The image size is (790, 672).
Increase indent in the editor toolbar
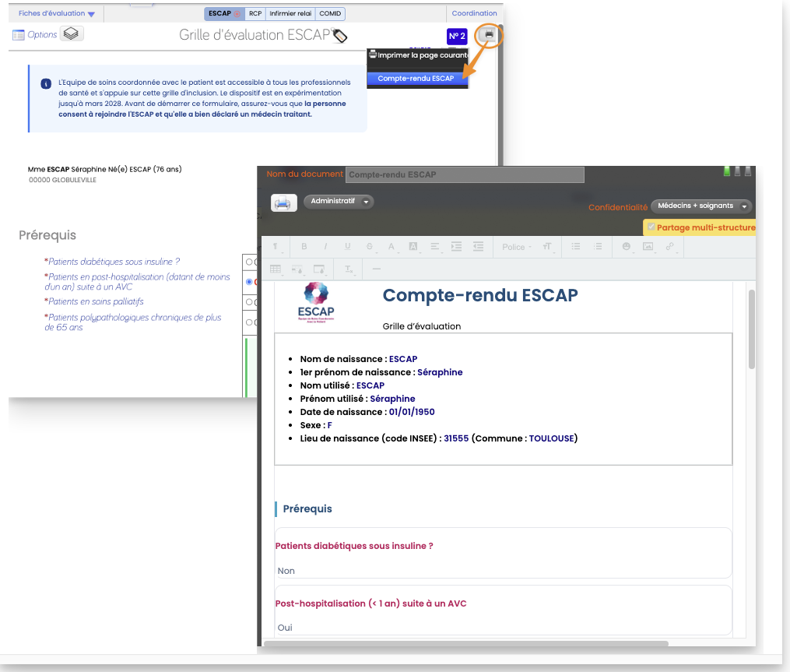(456, 247)
